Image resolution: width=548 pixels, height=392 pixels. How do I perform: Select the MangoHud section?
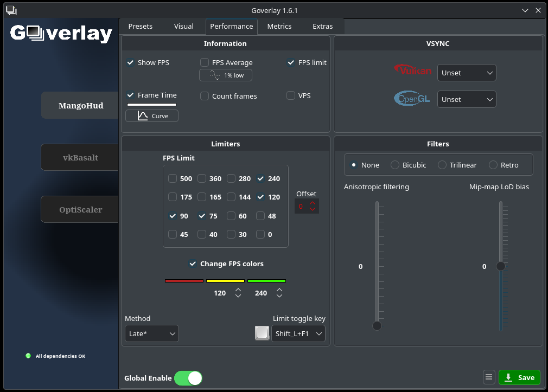tap(80, 105)
